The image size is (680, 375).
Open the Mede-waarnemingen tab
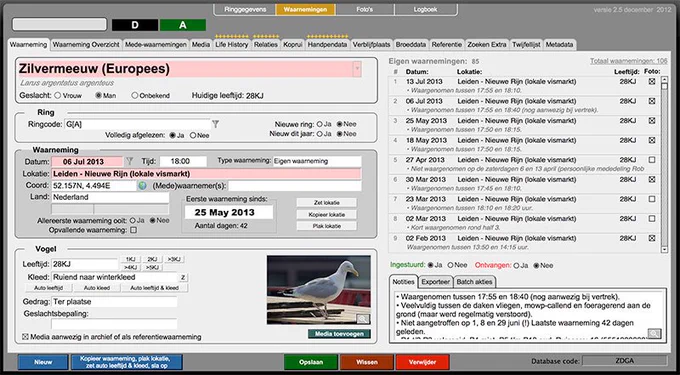point(156,44)
